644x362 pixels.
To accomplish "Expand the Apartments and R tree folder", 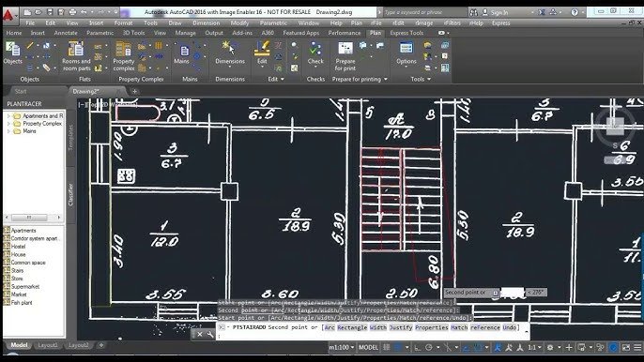I will [8, 116].
